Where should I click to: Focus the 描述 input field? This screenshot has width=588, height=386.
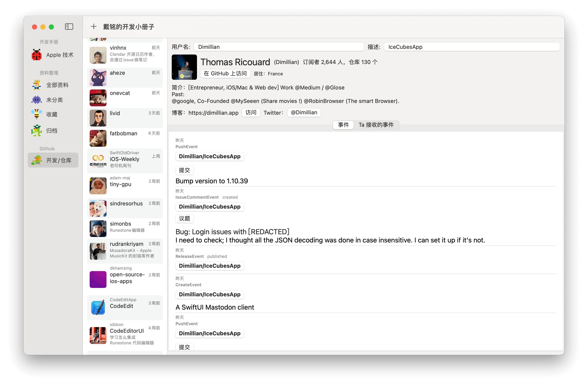472,47
